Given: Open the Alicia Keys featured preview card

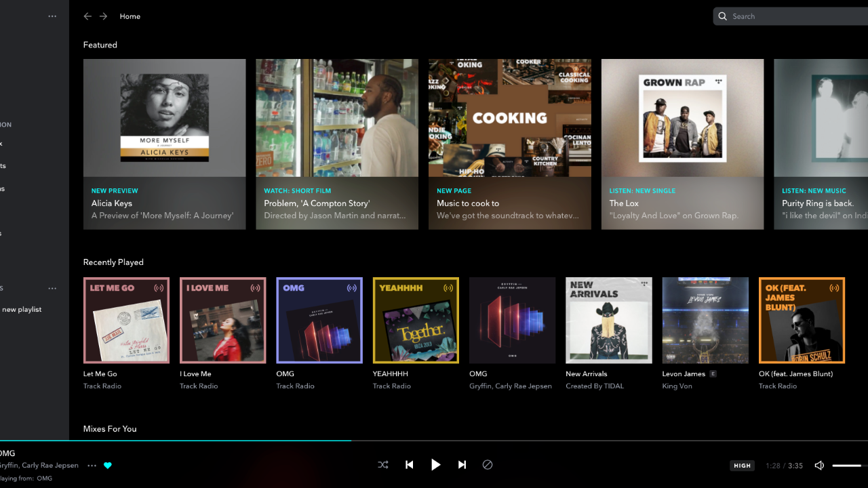Looking at the screenshot, I should click(165, 144).
